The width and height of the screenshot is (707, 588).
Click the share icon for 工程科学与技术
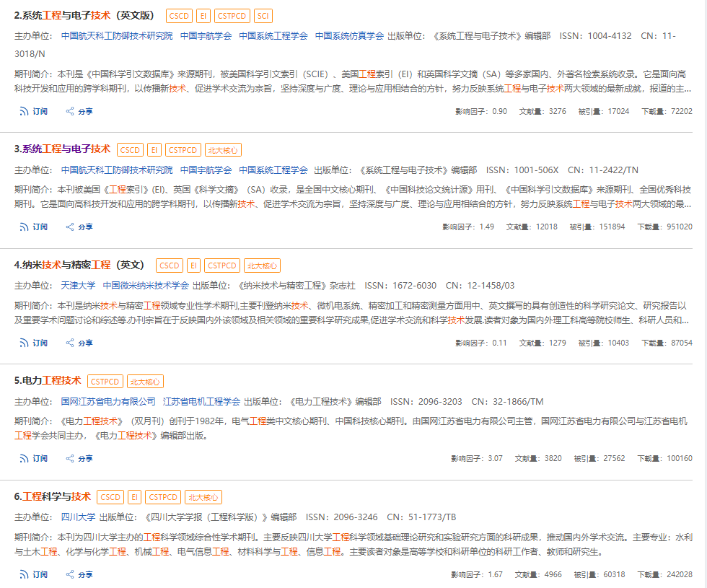(x=70, y=574)
